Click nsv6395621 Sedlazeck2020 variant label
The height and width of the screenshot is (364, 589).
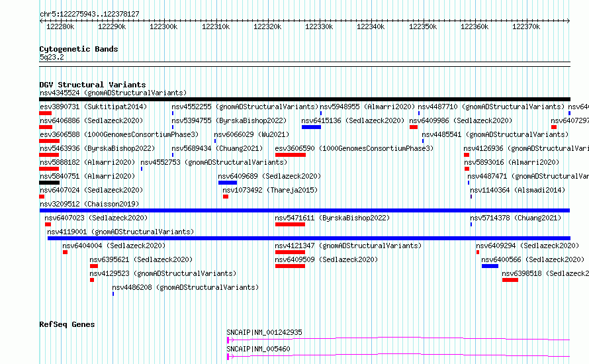click(141, 259)
